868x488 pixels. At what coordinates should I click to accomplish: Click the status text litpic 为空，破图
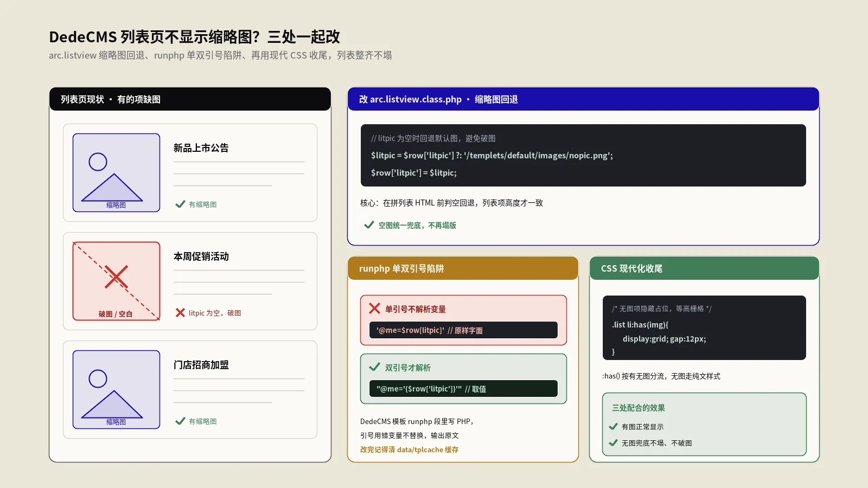[x=215, y=313]
